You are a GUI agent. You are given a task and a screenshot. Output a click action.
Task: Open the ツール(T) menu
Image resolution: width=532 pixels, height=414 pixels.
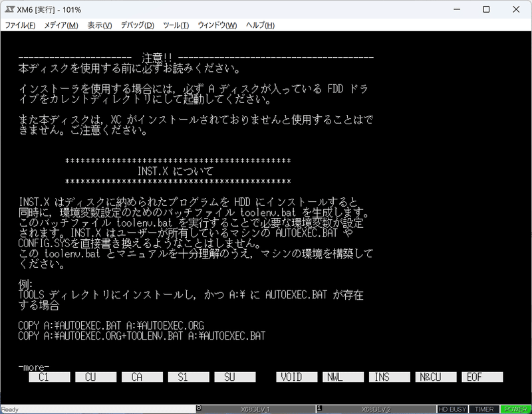176,25
